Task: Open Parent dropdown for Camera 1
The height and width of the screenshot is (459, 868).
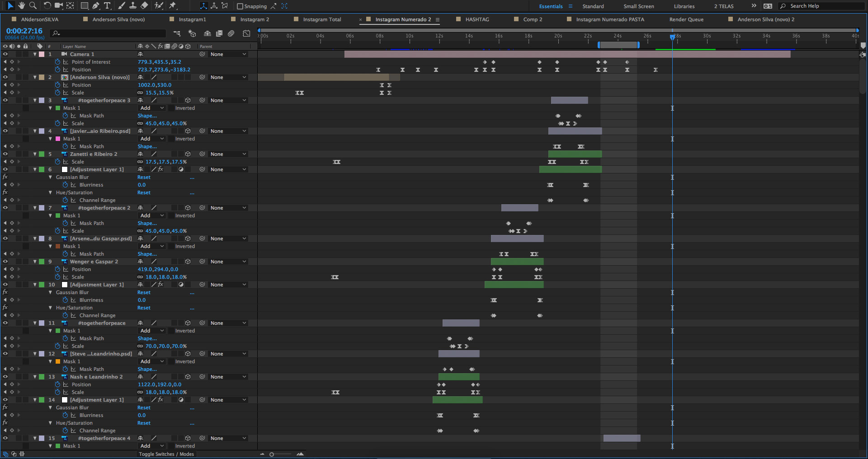Action: click(228, 54)
